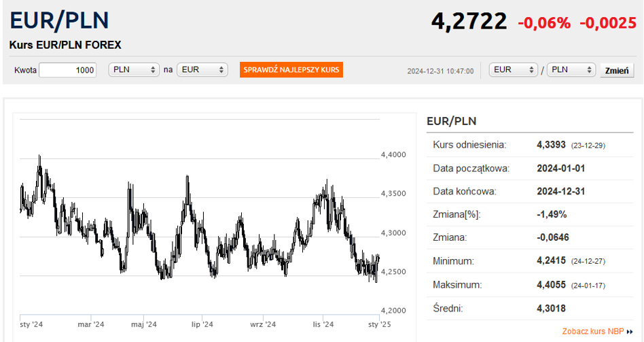Click the EUR/PLN statistics panel title
Image resolution: width=644 pixels, height=342 pixels.
[x=451, y=121]
